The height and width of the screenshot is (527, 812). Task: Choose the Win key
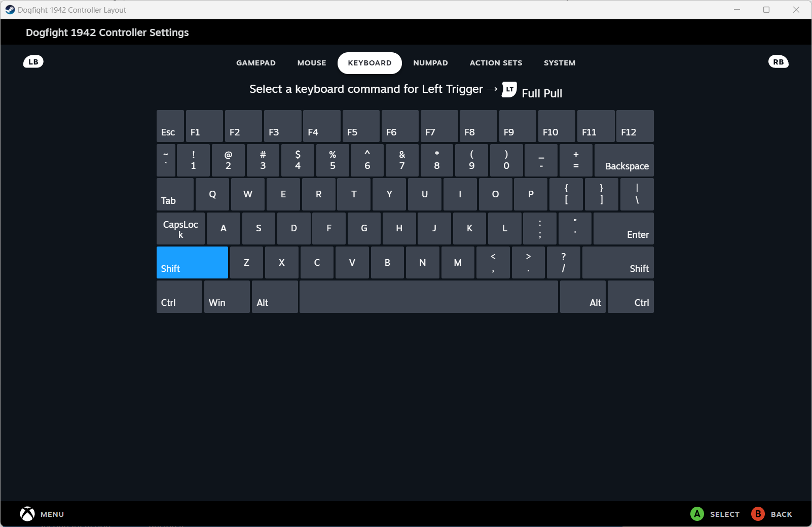[227, 297]
